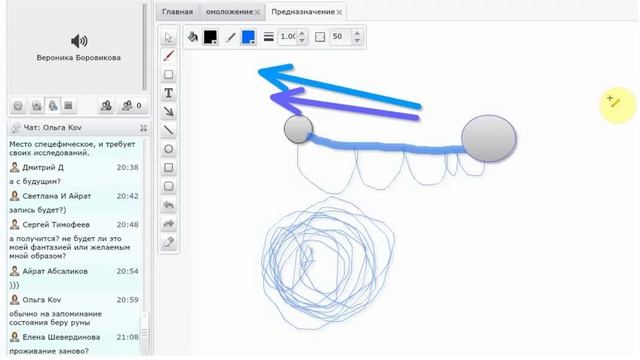Switch to the Главная tab
Viewport: 640px width, 360px height.
pos(177,12)
